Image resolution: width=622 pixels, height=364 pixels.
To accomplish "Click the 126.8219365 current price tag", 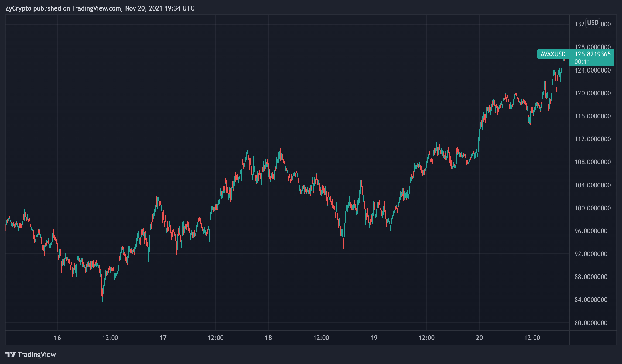I will [592, 54].
